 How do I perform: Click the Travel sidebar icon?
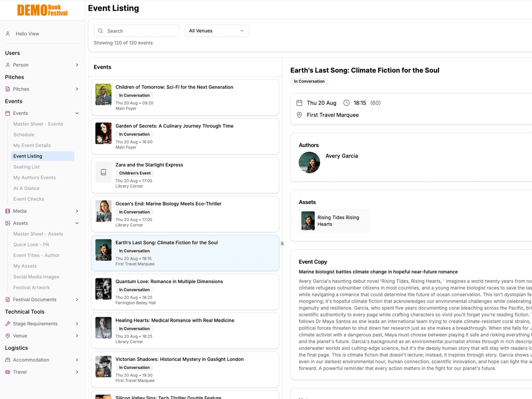tap(8, 372)
